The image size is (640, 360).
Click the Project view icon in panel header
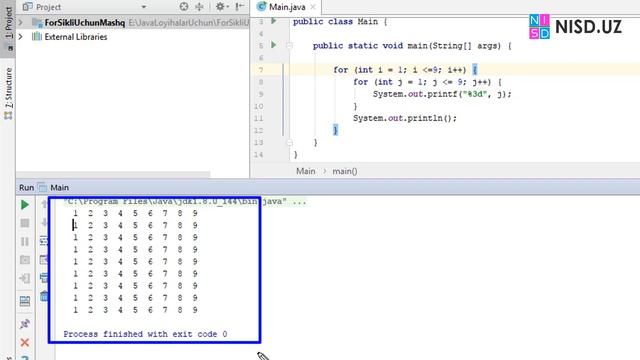point(27,7)
